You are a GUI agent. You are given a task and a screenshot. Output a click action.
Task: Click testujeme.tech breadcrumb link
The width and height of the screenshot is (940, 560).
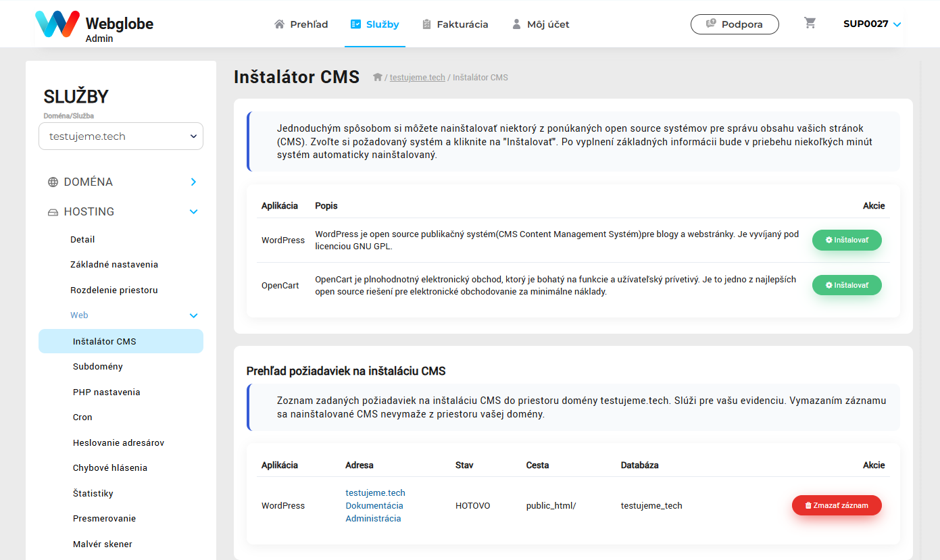418,78
